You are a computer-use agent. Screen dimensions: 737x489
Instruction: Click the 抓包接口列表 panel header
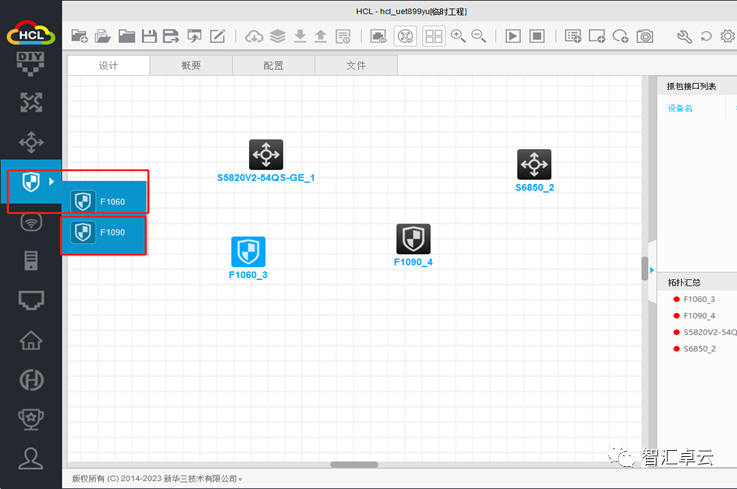click(691, 86)
